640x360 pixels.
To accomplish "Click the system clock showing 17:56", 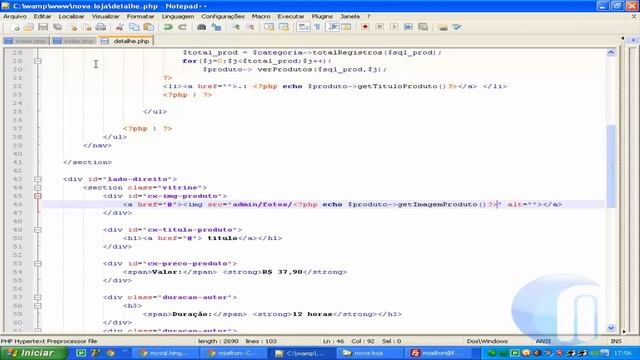I will [x=622, y=353].
